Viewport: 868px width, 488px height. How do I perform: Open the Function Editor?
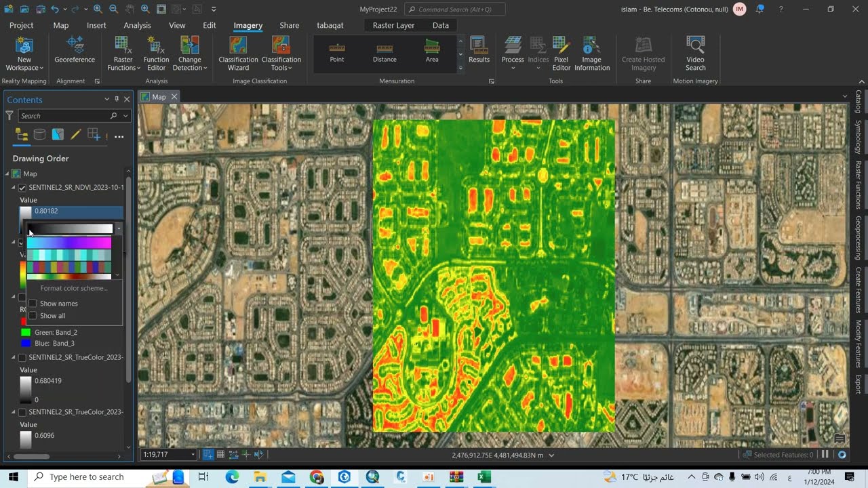click(x=156, y=54)
